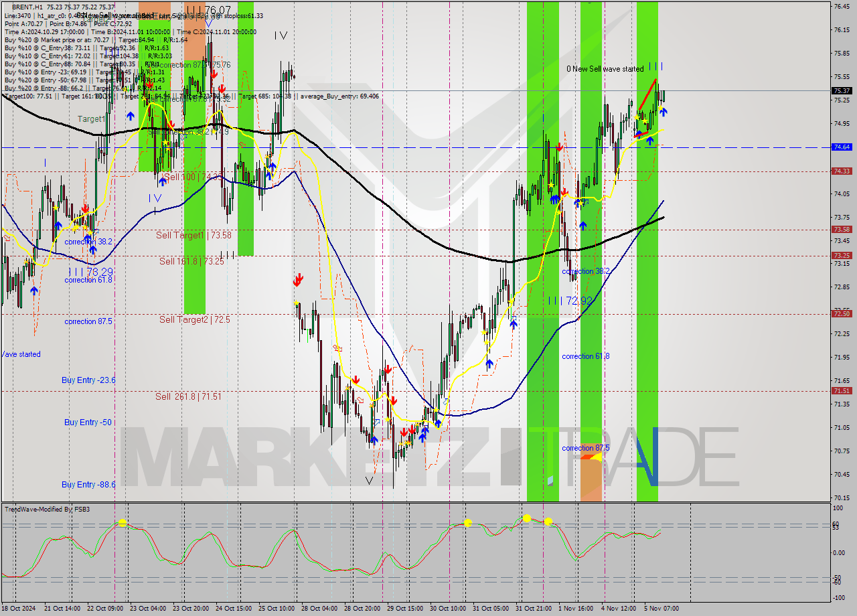This screenshot has width=857, height=616.
Task: Click the '18 Oct 2024' date label
Action: coord(17,609)
